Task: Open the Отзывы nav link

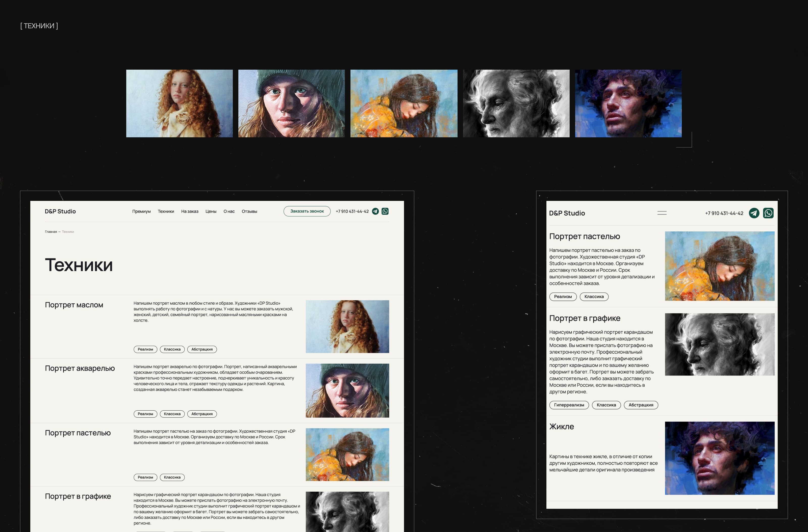Action: (249, 211)
